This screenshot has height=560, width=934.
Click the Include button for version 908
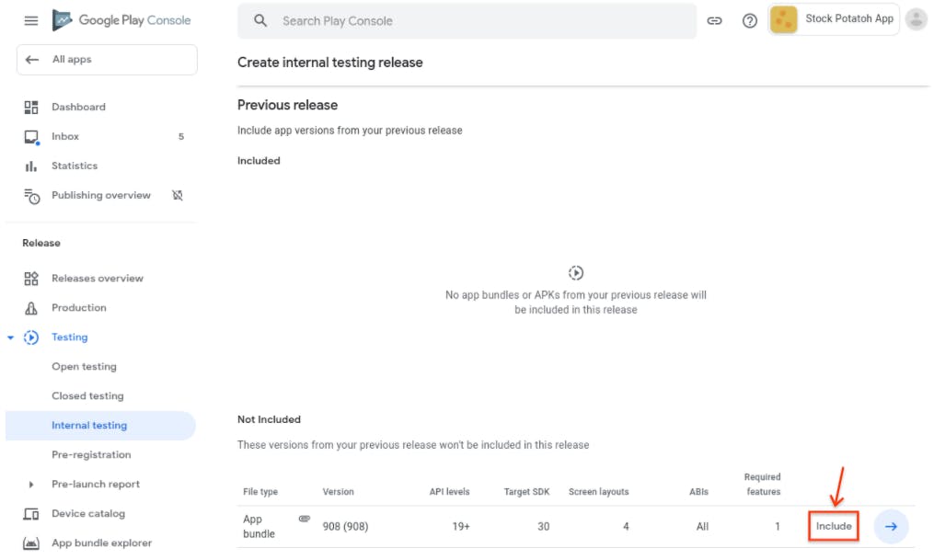pos(832,526)
